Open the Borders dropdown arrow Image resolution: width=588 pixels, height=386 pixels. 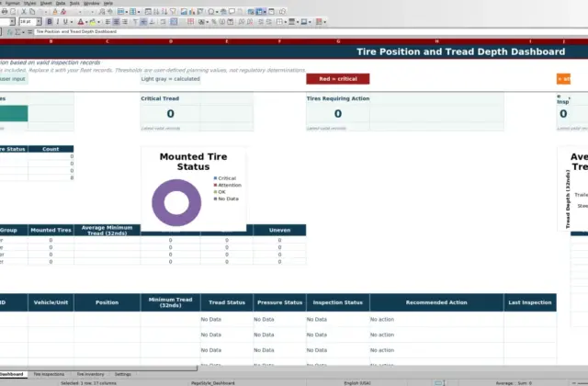coord(286,22)
